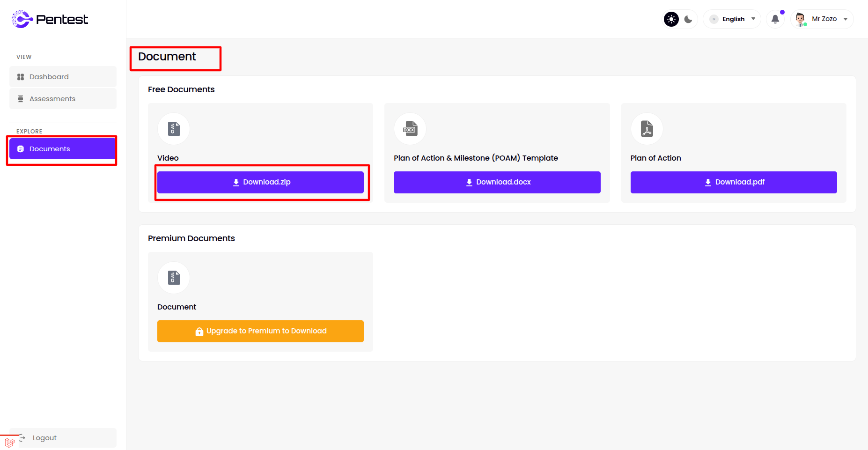The width and height of the screenshot is (868, 450).
Task: Open the notifications bell
Action: pyautogui.click(x=775, y=19)
